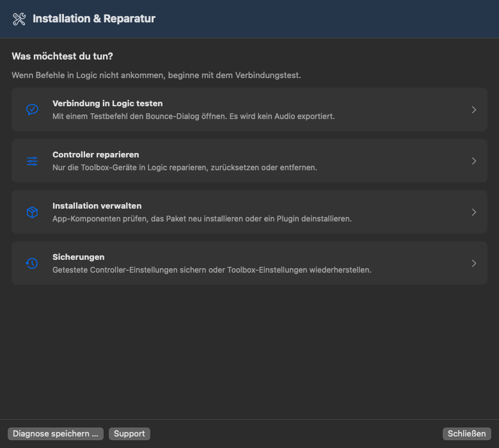Select Installation verwalten option
This screenshot has width=499, height=448.
[x=249, y=212]
